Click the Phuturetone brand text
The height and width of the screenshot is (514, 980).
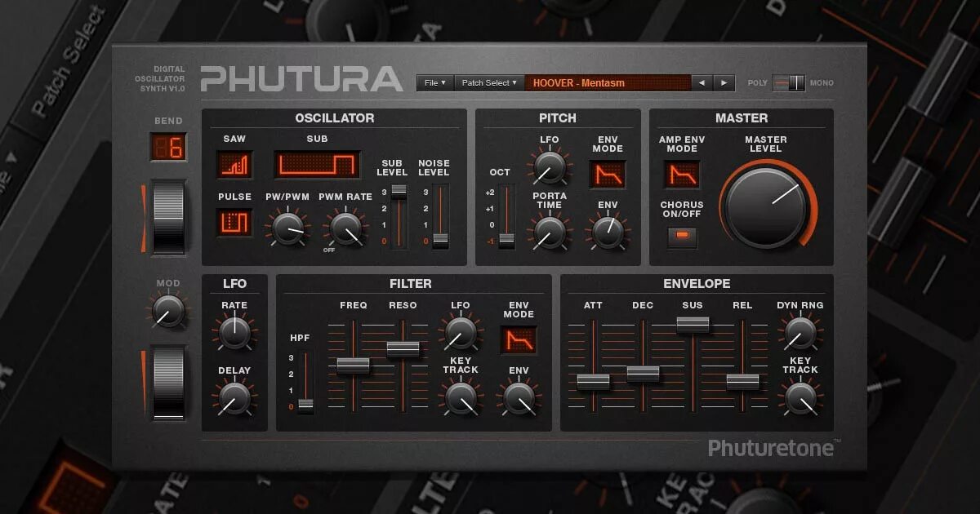click(772, 448)
